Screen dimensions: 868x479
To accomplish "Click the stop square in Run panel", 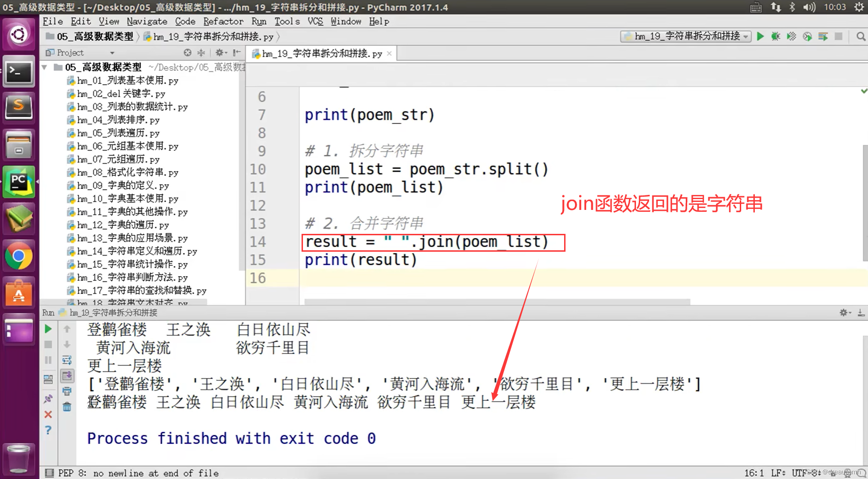I will click(x=48, y=345).
